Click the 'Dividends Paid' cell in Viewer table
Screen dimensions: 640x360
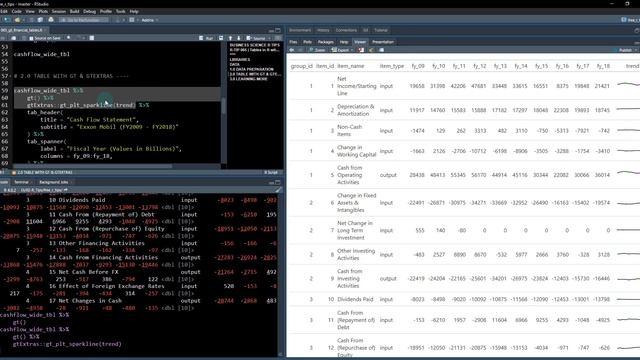pyautogui.click(x=355, y=299)
